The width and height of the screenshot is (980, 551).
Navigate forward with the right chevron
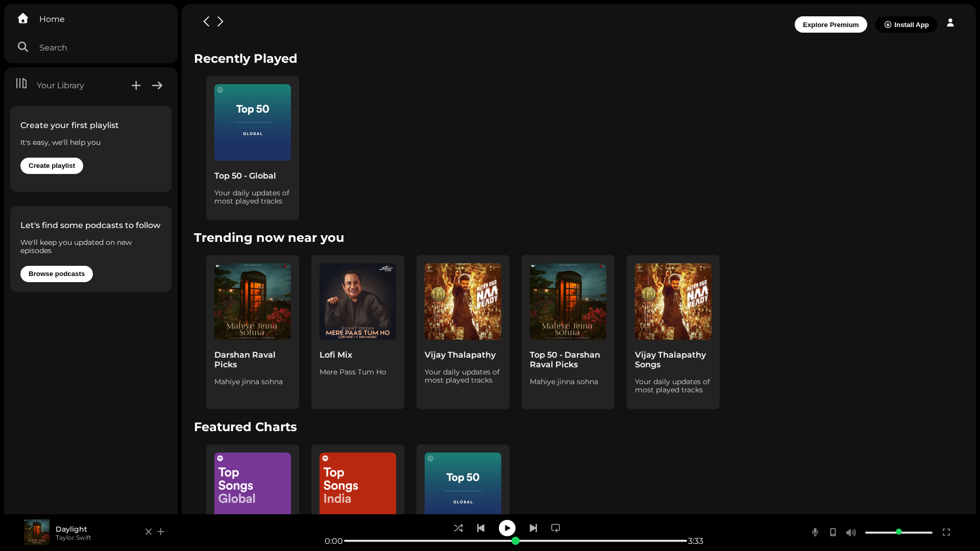[220, 21]
